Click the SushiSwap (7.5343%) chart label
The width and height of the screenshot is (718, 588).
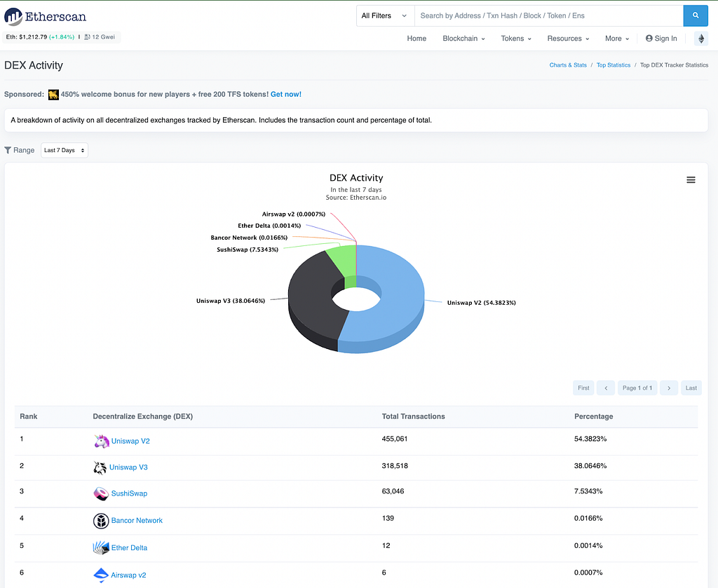pos(248,249)
